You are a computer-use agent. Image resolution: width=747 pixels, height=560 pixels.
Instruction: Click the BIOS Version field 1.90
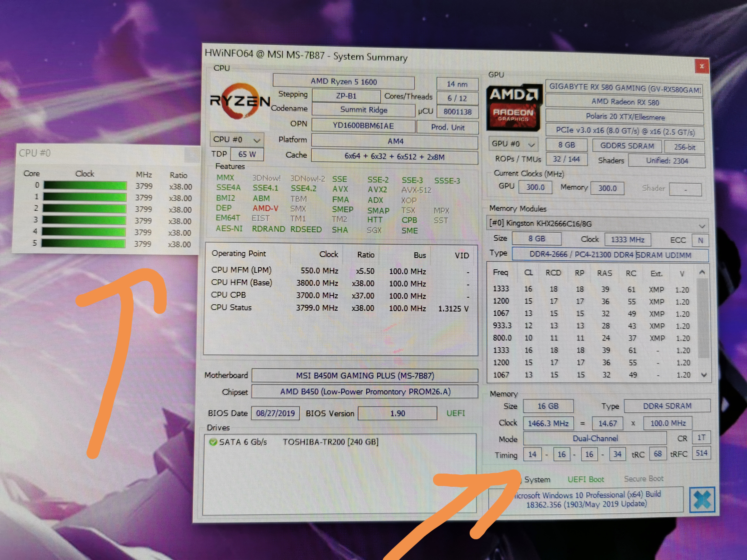pyautogui.click(x=397, y=413)
